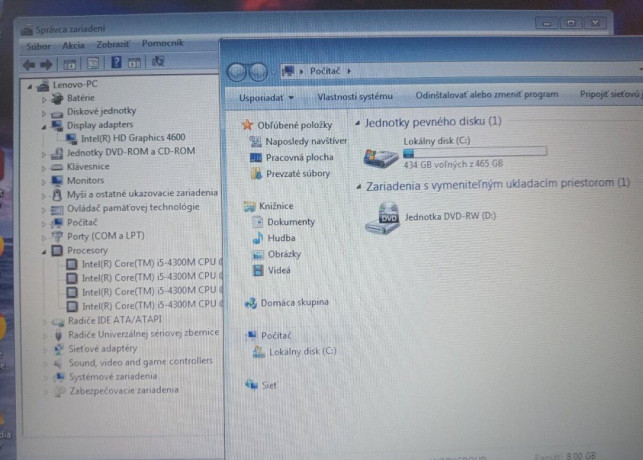Click the Show/hide console tree toolbar icon
The width and height of the screenshot is (643, 460).
(69, 64)
